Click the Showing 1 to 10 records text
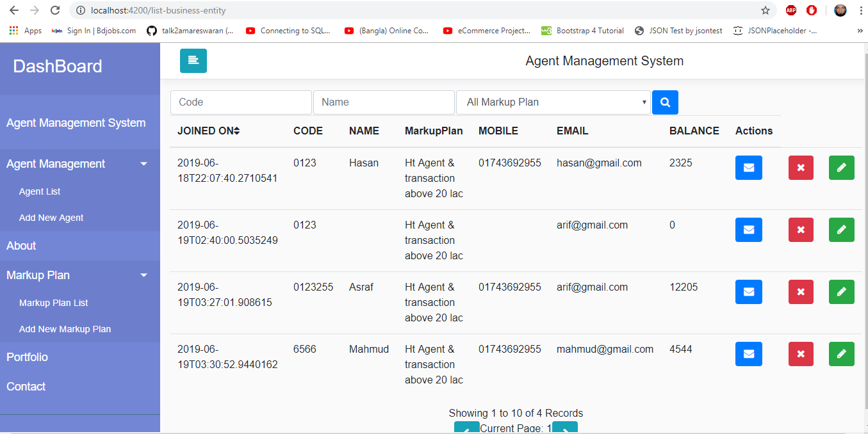The image size is (868, 434). pyautogui.click(x=516, y=413)
